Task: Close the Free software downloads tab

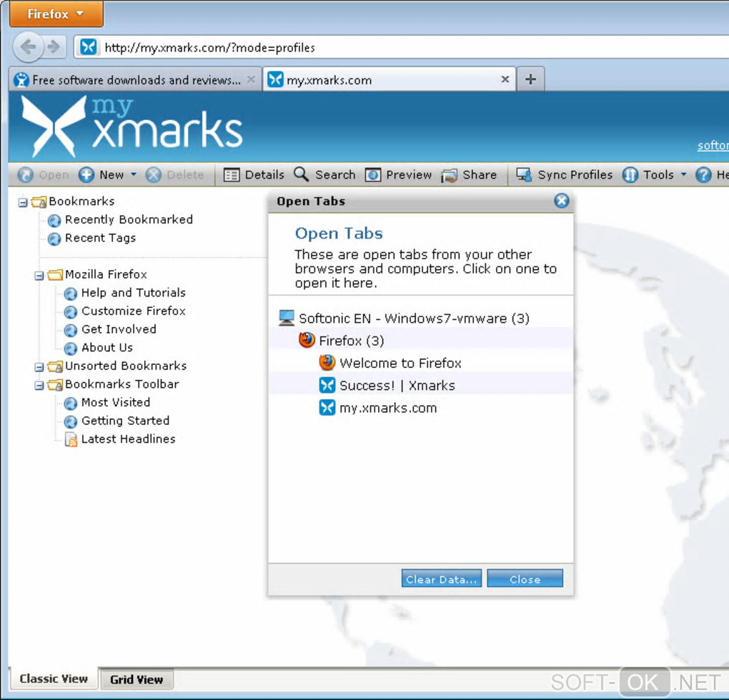Action: tap(251, 80)
